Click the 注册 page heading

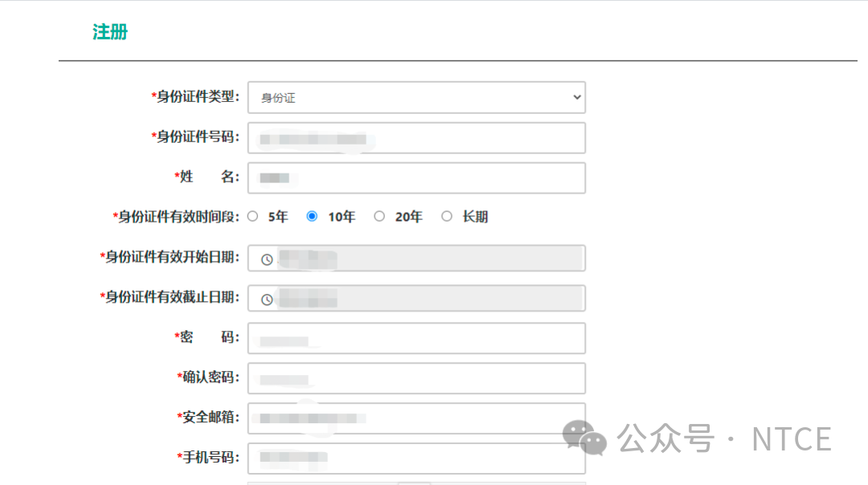coord(110,32)
